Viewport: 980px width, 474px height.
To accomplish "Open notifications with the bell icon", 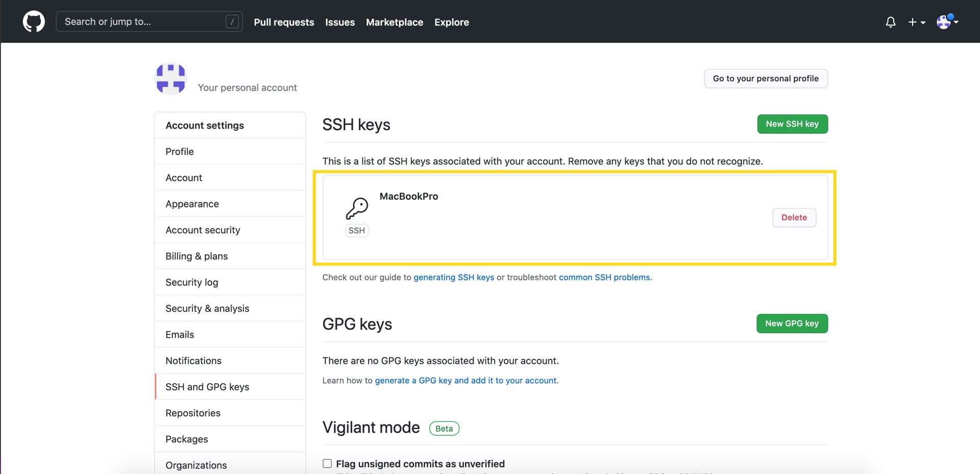I will 890,22.
